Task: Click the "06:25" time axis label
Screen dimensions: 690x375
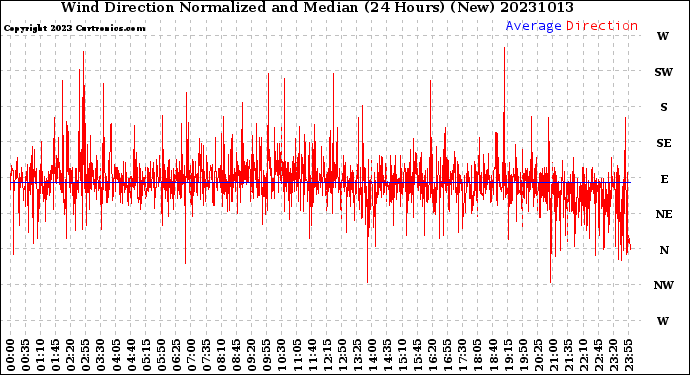Action: coord(176,355)
